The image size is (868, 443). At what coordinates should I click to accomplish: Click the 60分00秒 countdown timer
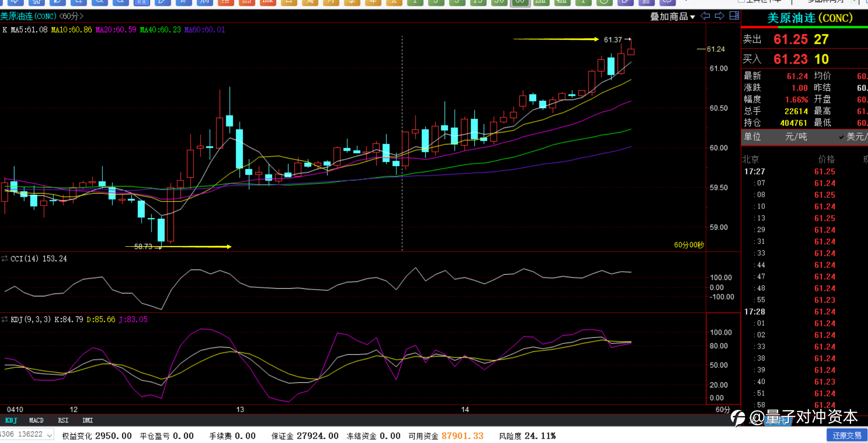pos(689,245)
